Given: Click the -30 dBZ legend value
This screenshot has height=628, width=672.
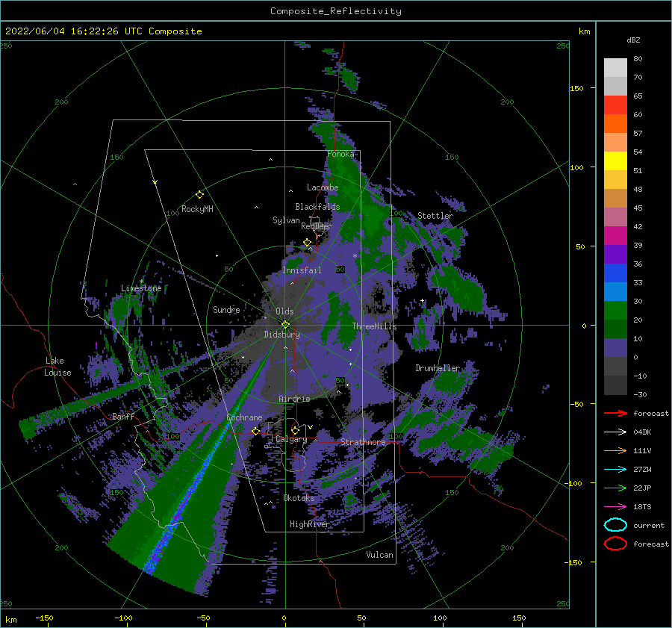Looking at the screenshot, I should 640,394.
